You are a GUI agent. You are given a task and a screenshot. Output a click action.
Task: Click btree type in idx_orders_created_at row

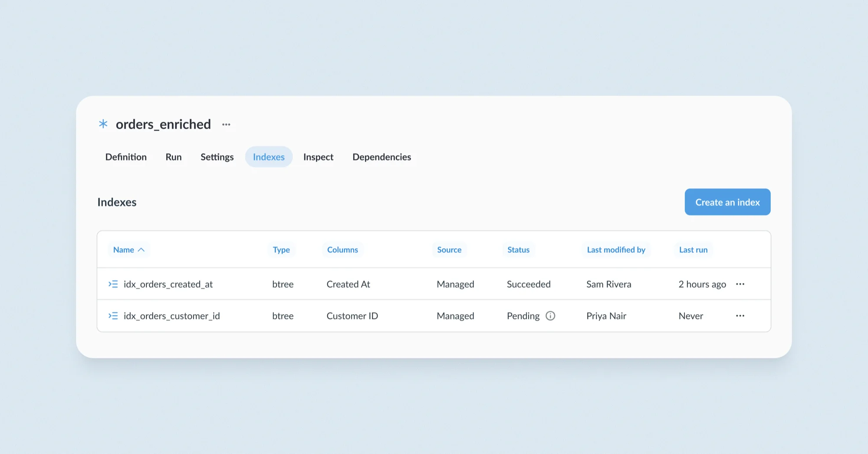[x=283, y=284]
